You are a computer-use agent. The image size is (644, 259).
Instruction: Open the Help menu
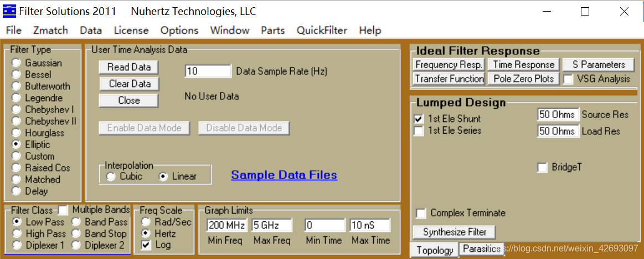(x=370, y=31)
